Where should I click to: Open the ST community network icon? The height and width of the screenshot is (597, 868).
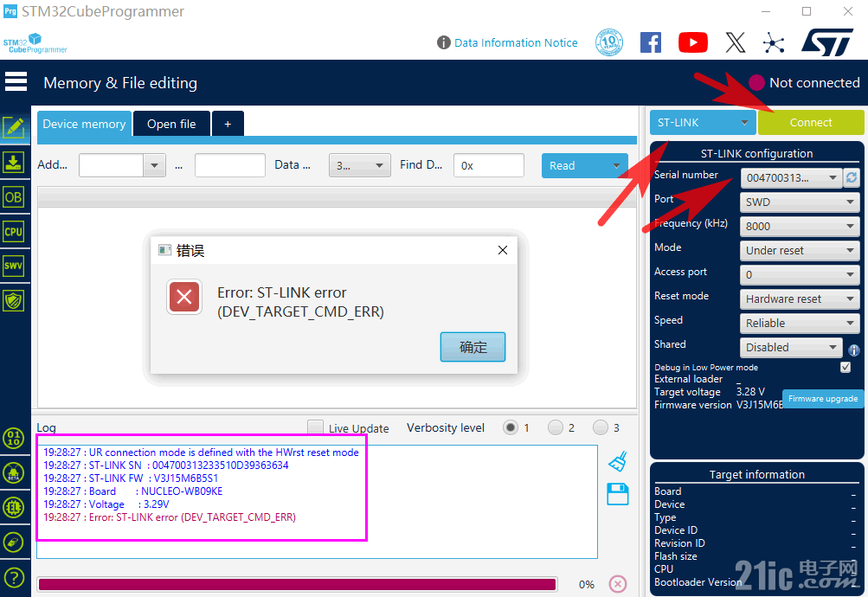tap(774, 42)
